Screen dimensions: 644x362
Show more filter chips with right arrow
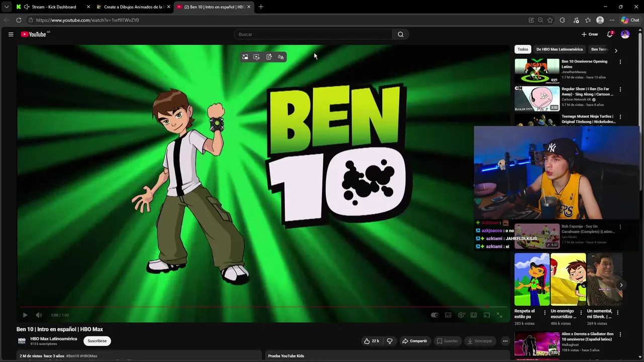[616, 50]
